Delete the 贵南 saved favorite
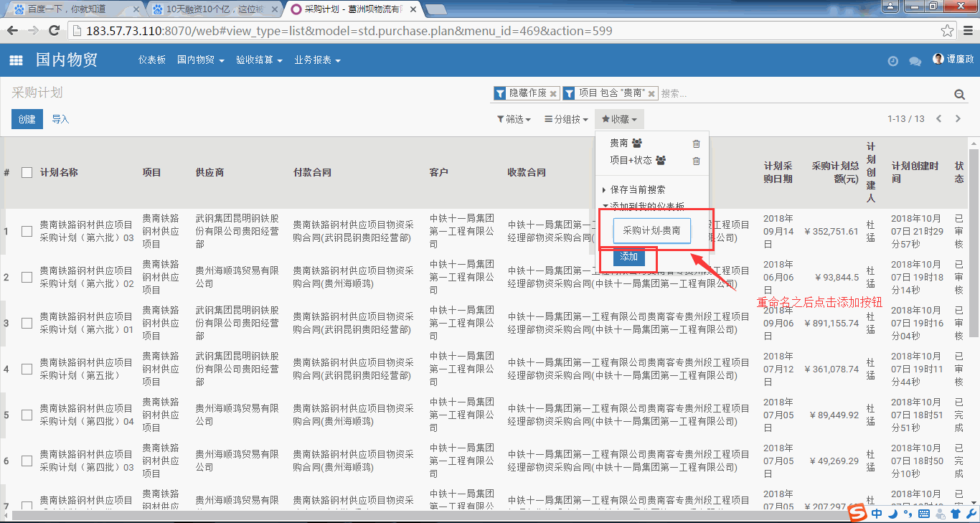This screenshot has width=980, height=523. (696, 143)
